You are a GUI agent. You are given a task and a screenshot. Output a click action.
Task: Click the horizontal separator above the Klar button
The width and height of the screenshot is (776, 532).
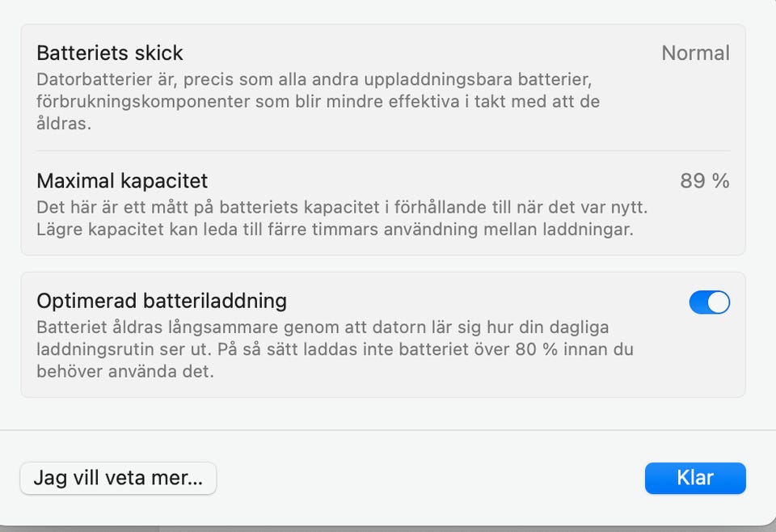coord(388,431)
